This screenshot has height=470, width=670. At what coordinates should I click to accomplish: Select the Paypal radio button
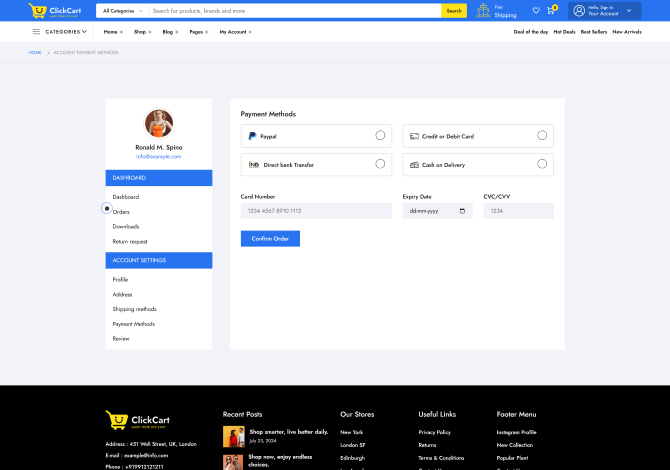click(x=380, y=135)
